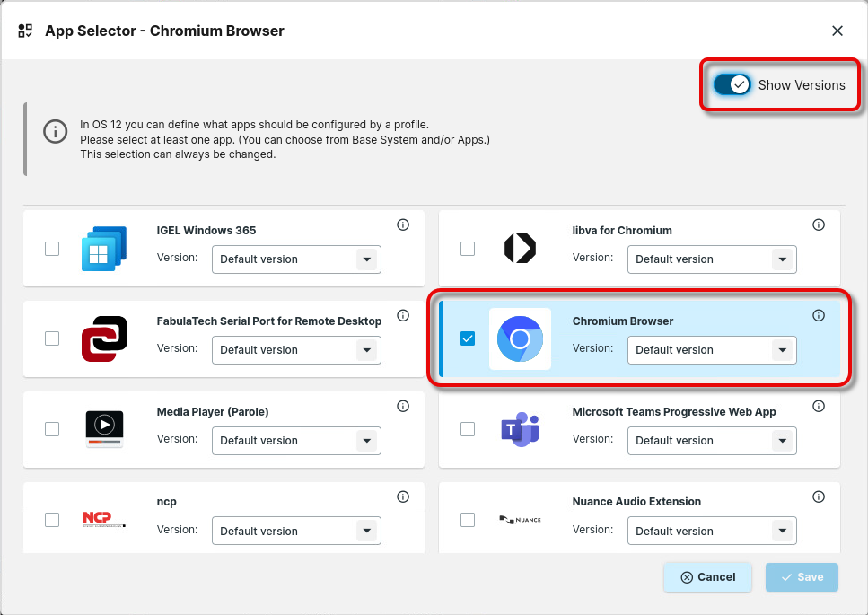This screenshot has width=868, height=615.
Task: Expand the Media Player version dropdown
Action: pyautogui.click(x=296, y=441)
